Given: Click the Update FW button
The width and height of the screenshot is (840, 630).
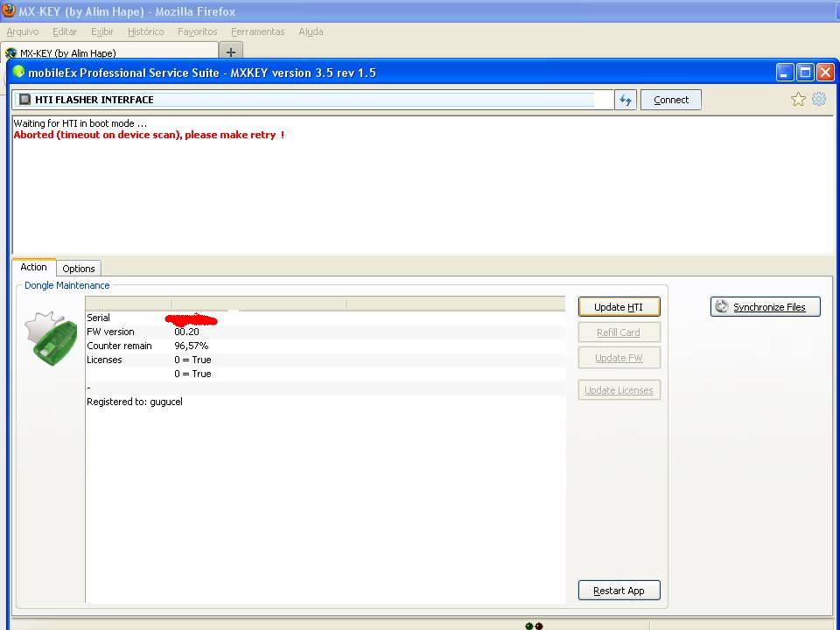Looking at the screenshot, I should [x=619, y=358].
